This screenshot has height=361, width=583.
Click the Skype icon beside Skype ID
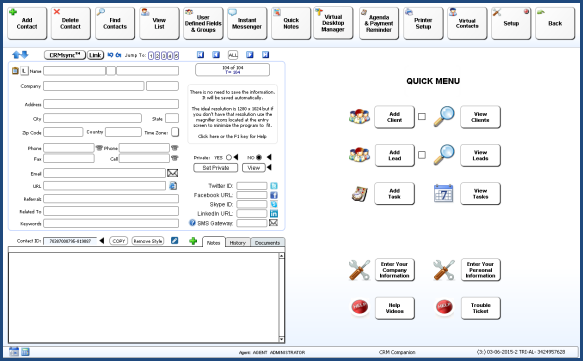tap(274, 204)
